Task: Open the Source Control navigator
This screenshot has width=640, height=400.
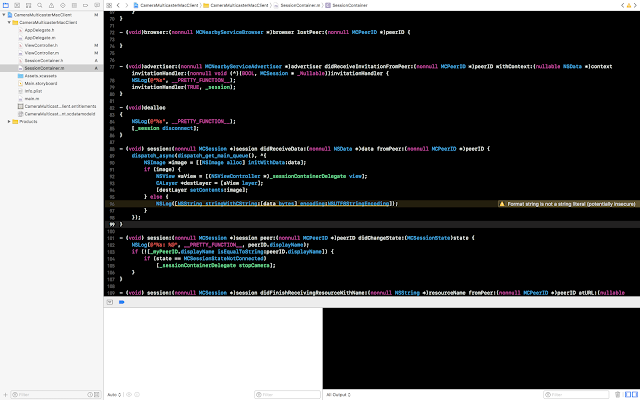Action: click(x=17, y=5)
